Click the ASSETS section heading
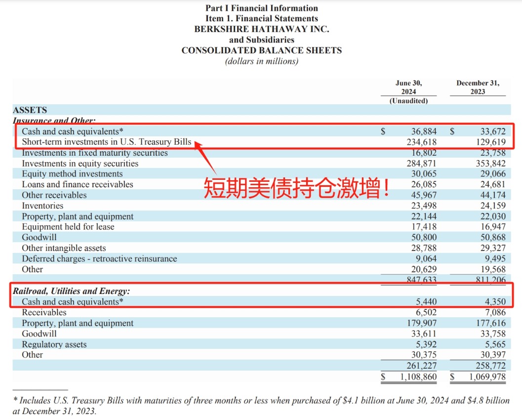Screen dimensions: 522x420 pos(30,110)
